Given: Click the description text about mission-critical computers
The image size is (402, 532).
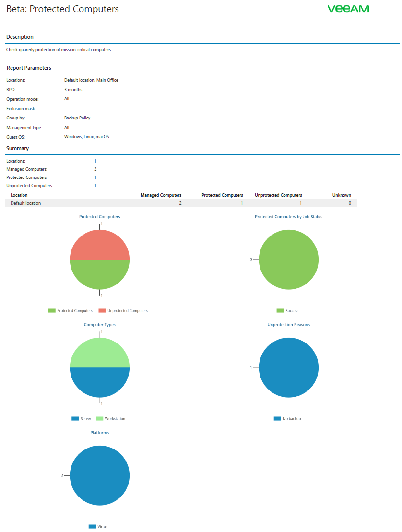Looking at the screenshot, I should (59, 50).
